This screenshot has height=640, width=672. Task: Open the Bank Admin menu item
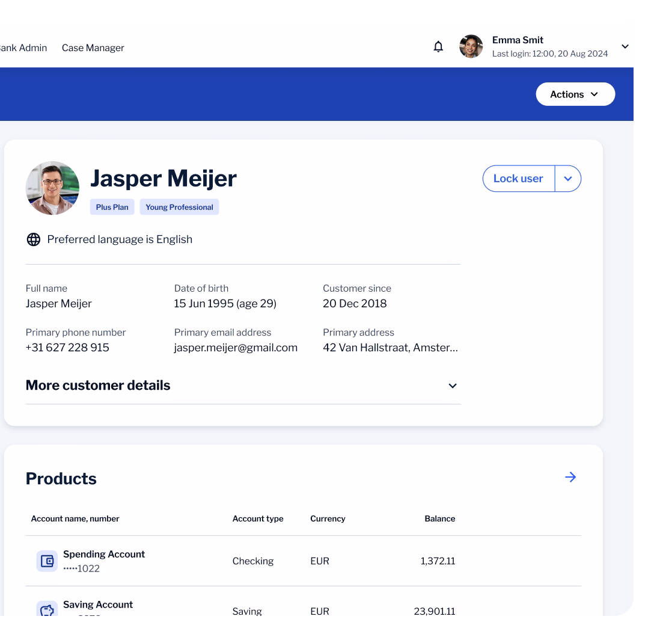point(23,48)
